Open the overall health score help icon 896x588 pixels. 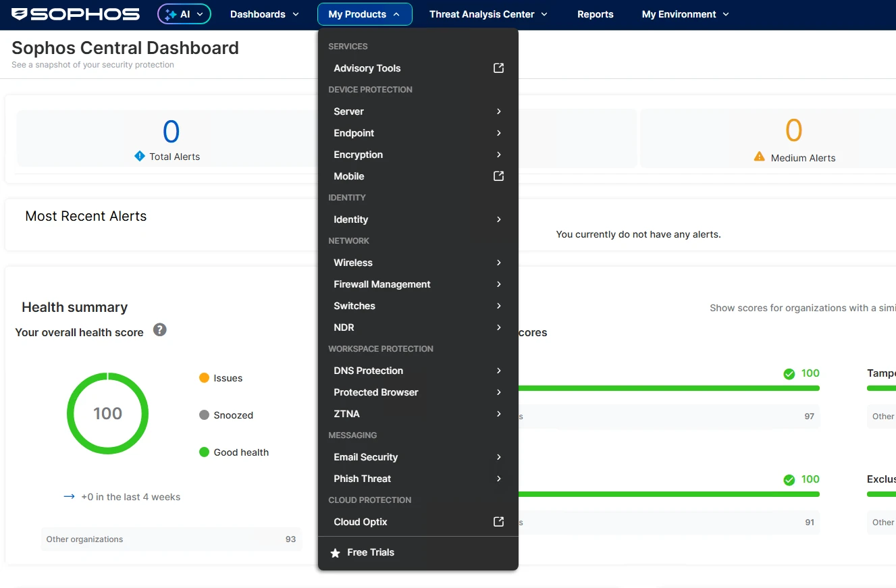160,330
